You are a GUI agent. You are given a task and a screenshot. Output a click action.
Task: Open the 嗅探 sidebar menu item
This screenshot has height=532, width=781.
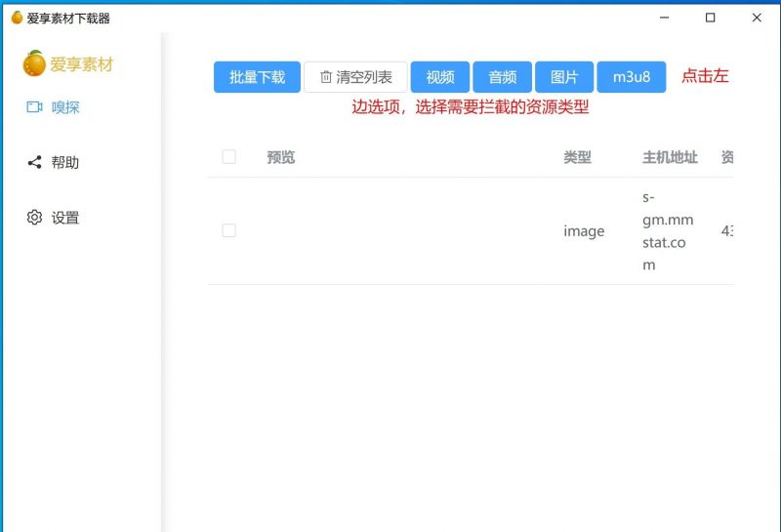tap(64, 107)
